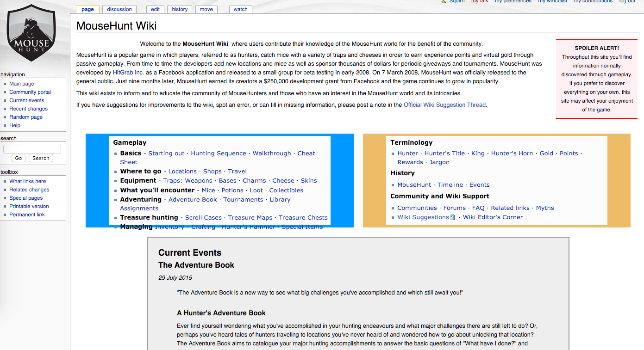View the history tab
Viewport: 644px width, 350px height.
coord(180,9)
